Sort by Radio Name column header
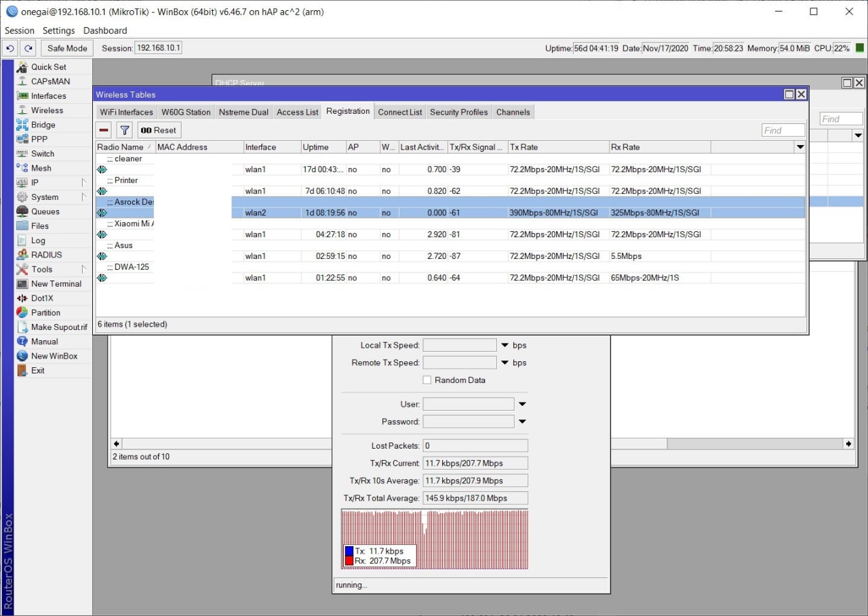The width and height of the screenshot is (868, 616). [125, 147]
